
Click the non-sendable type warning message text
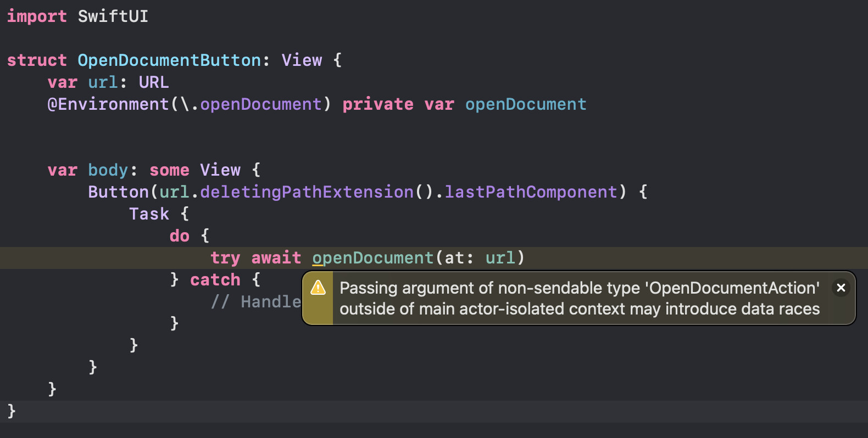click(x=579, y=298)
